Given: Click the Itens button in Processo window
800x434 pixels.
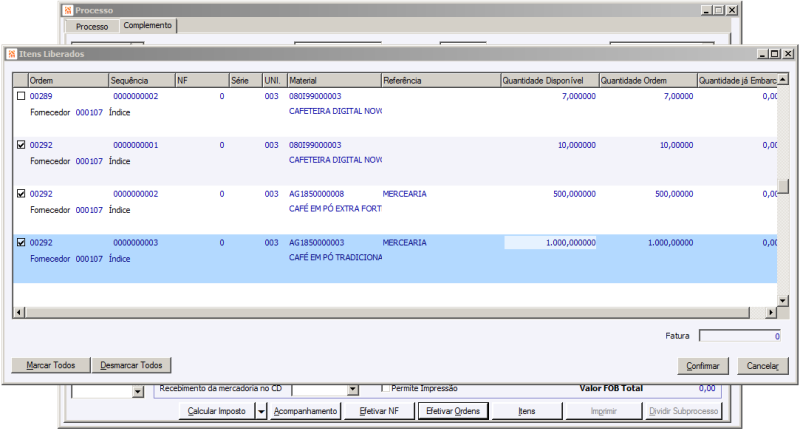Looking at the screenshot, I should click(527, 411).
